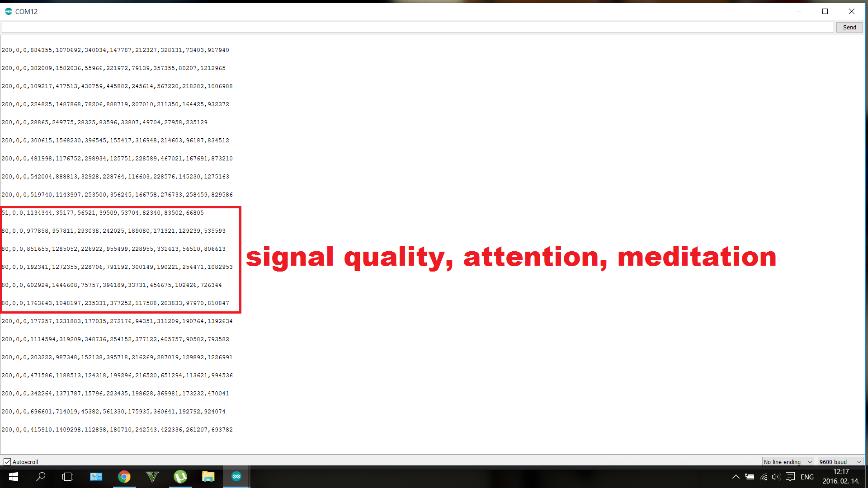Click the taskbar clock and date
Viewport: 868px width, 488px height.
point(841,477)
